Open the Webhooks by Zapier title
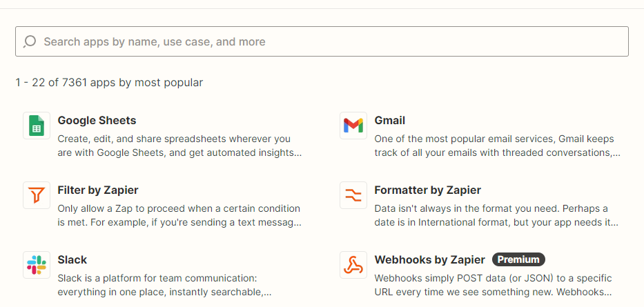644x307 pixels. tap(429, 259)
